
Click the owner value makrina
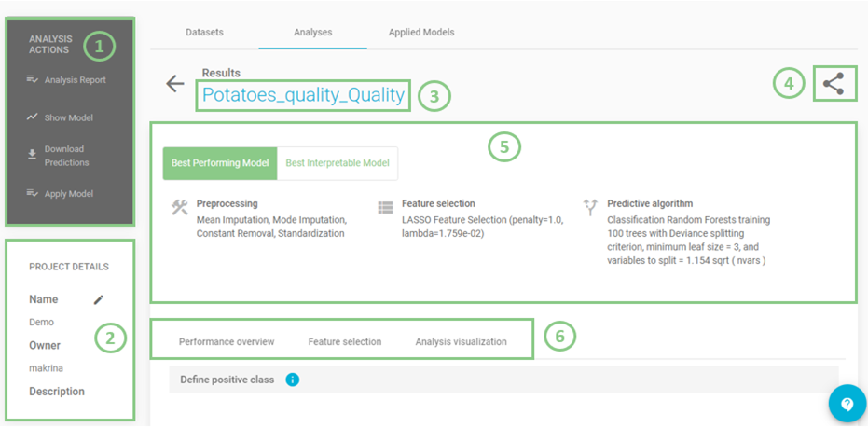click(x=44, y=368)
